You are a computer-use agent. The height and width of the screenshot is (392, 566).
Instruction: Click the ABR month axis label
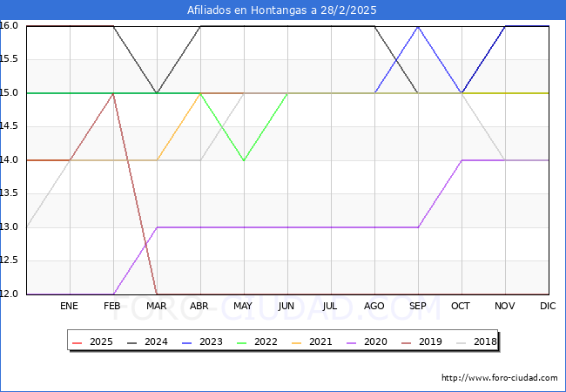click(199, 306)
